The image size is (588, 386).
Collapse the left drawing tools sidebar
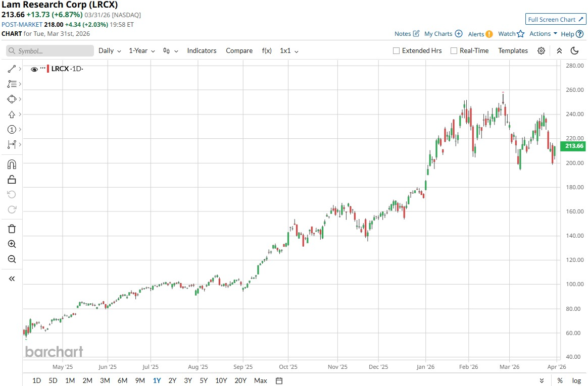point(12,279)
